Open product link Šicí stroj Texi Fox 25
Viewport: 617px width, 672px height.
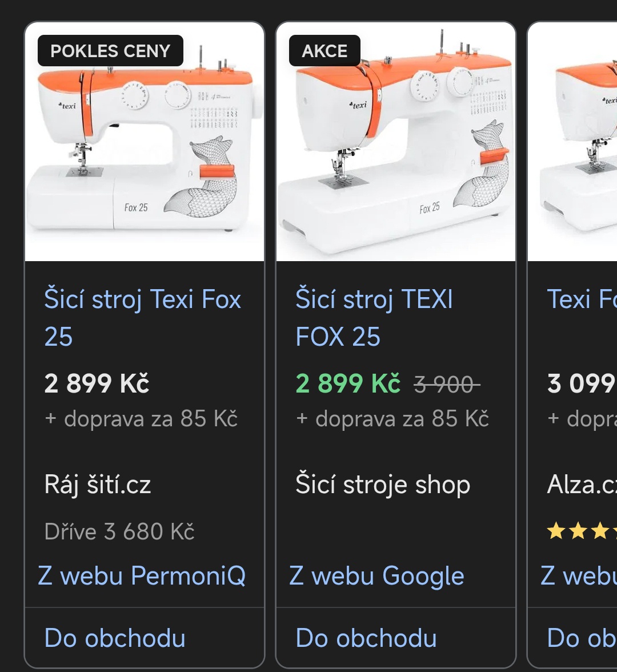(143, 317)
